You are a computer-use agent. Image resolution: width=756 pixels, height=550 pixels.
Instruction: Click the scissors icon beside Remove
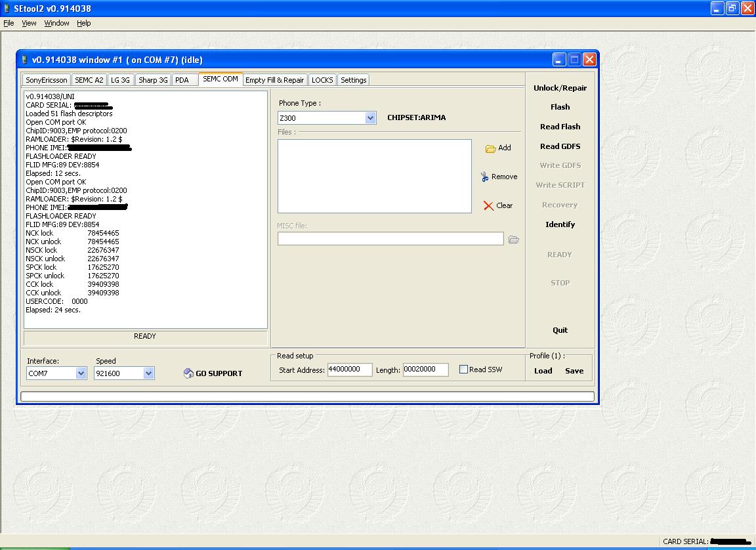coord(484,177)
